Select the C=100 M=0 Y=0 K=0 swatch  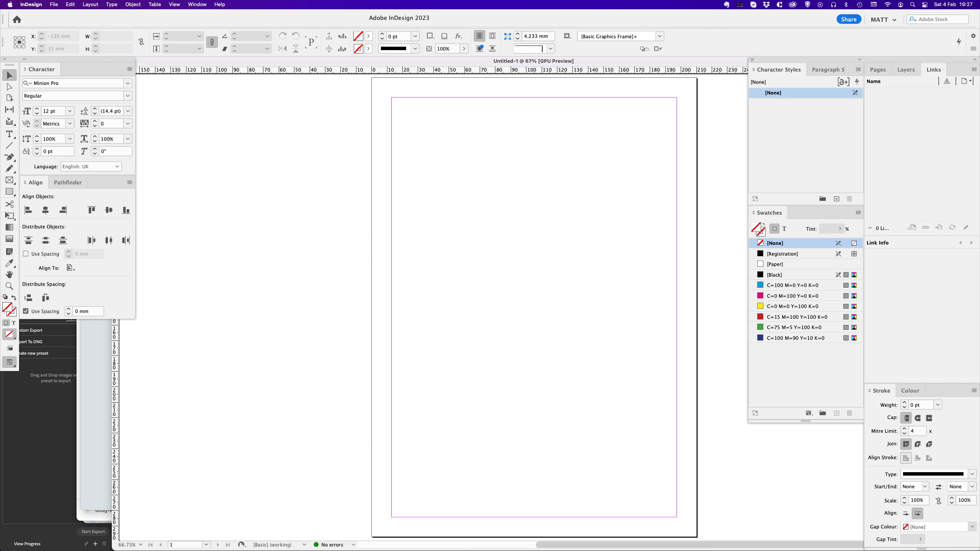(x=792, y=285)
